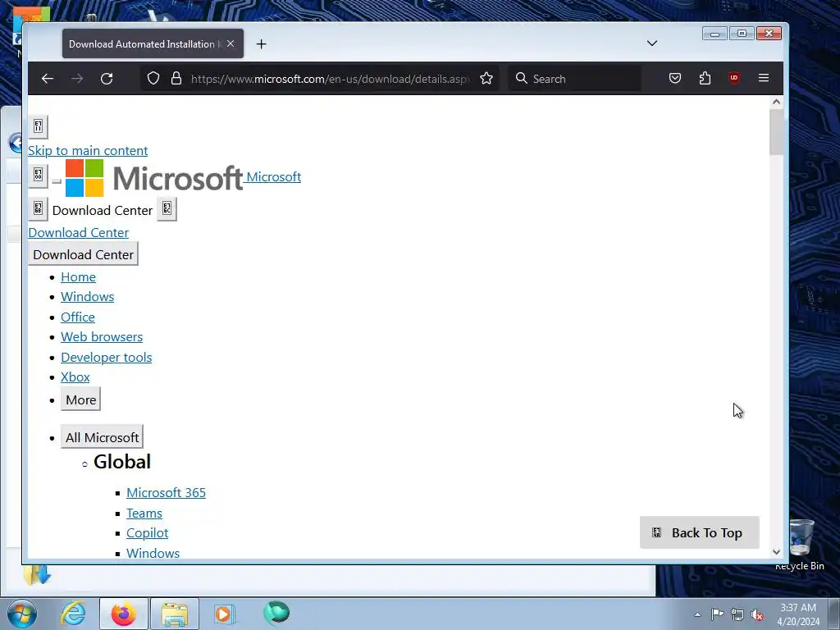Click the muted volume tray icon

(x=757, y=614)
